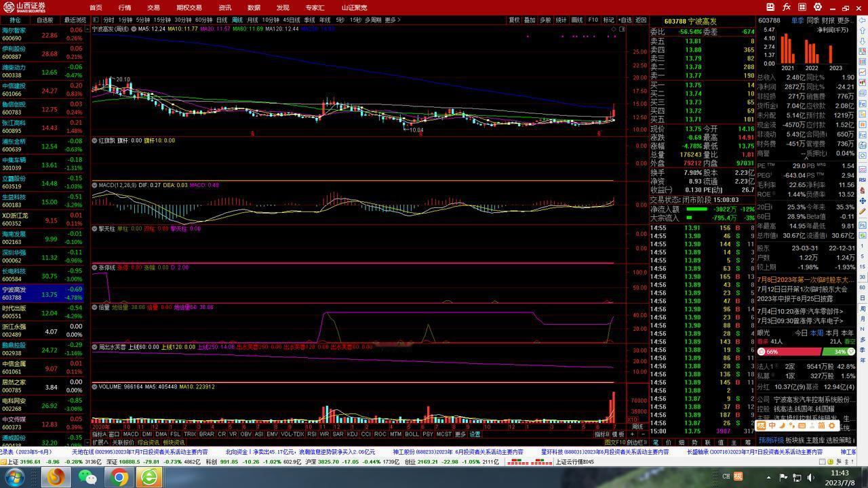Image resolution: width=868 pixels, height=488 pixels.
Task: Open settings gear in title bar
Action: [817, 7]
